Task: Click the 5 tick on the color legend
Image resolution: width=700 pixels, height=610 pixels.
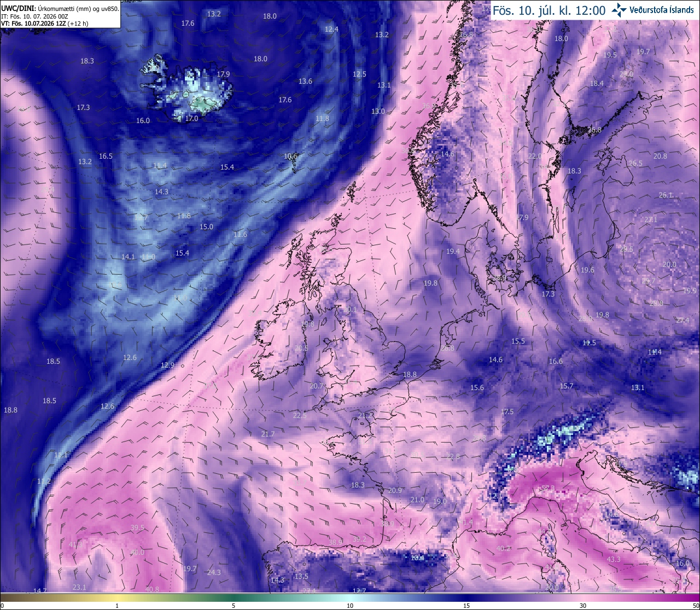Action: click(x=234, y=606)
